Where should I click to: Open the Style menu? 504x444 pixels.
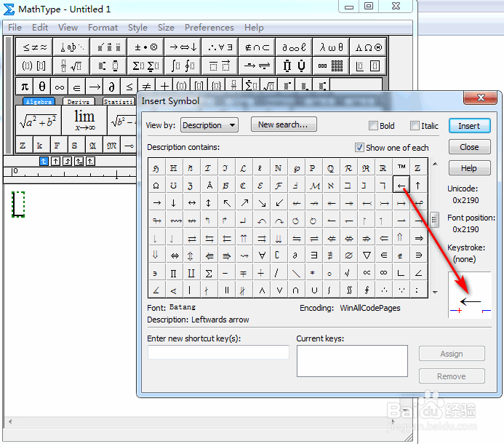137,28
